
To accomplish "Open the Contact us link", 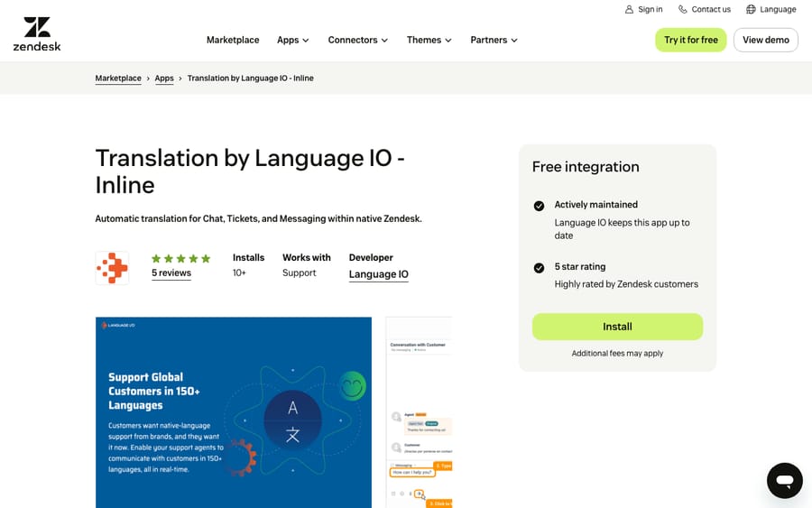I will [x=705, y=9].
